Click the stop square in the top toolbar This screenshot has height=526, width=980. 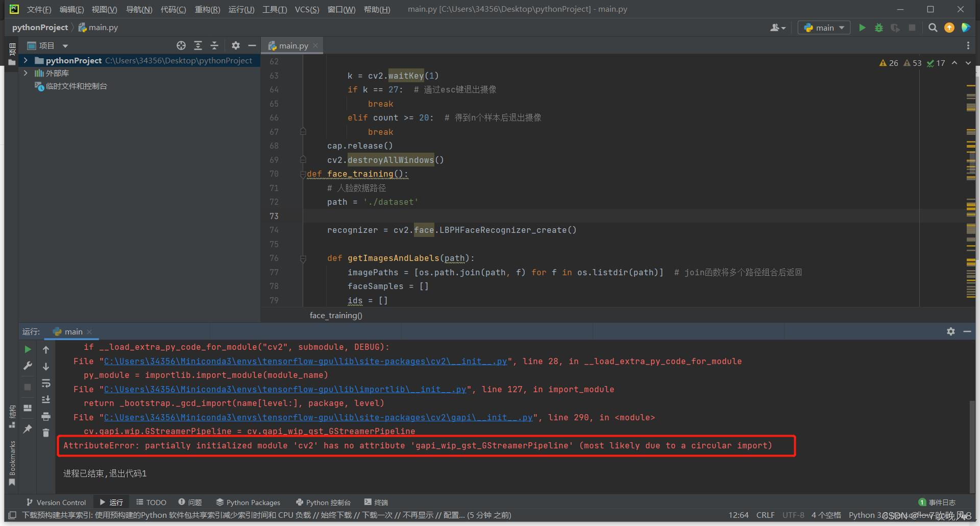pyautogui.click(x=912, y=28)
